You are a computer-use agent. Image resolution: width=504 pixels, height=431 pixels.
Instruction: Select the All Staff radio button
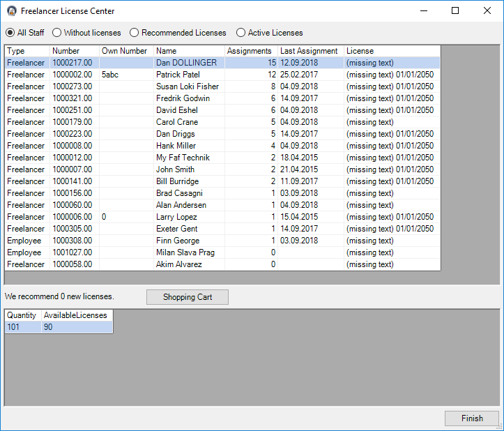click(10, 33)
